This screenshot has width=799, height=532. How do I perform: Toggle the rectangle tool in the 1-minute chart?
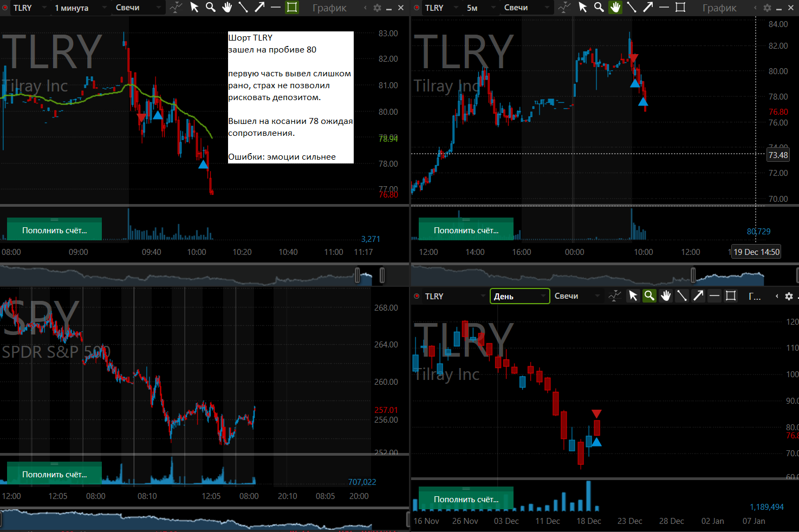(292, 8)
